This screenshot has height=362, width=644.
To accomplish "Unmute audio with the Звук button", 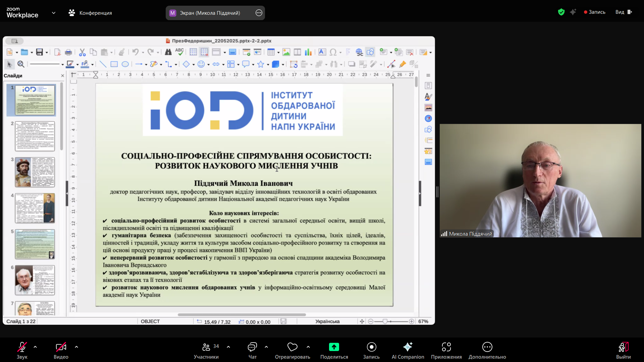I will pos(22,347).
